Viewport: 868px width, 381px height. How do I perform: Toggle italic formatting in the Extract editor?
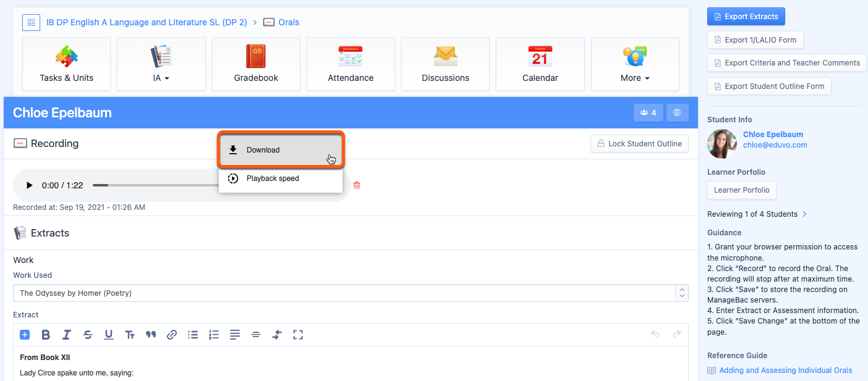pos(67,335)
